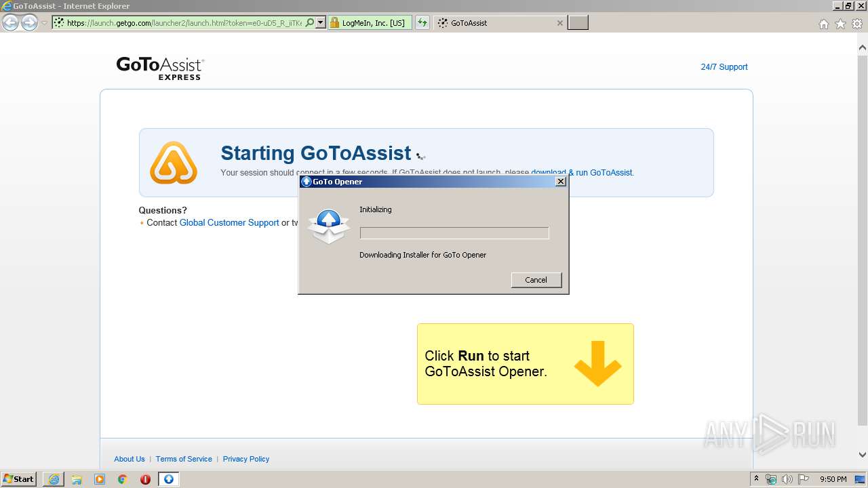Open a new blank tab
Viewport: 868px width, 488px height.
578,23
